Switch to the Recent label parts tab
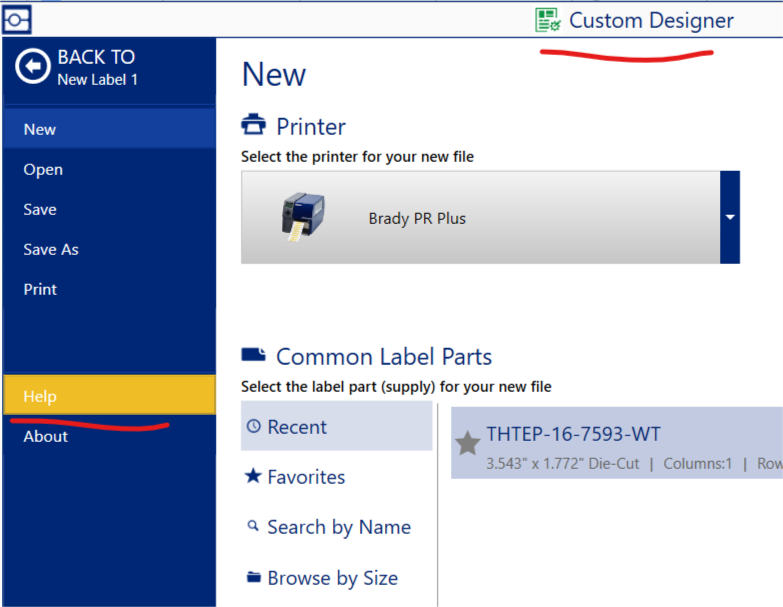The width and height of the screenshot is (783, 607). (x=296, y=427)
